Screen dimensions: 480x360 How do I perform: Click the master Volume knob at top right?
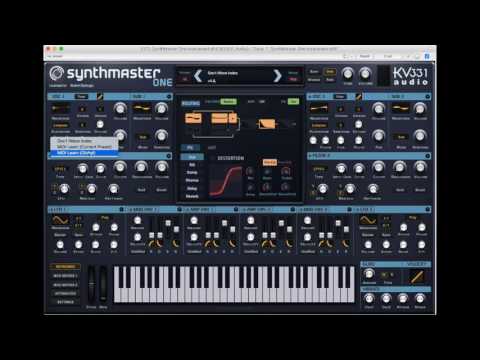[365, 74]
